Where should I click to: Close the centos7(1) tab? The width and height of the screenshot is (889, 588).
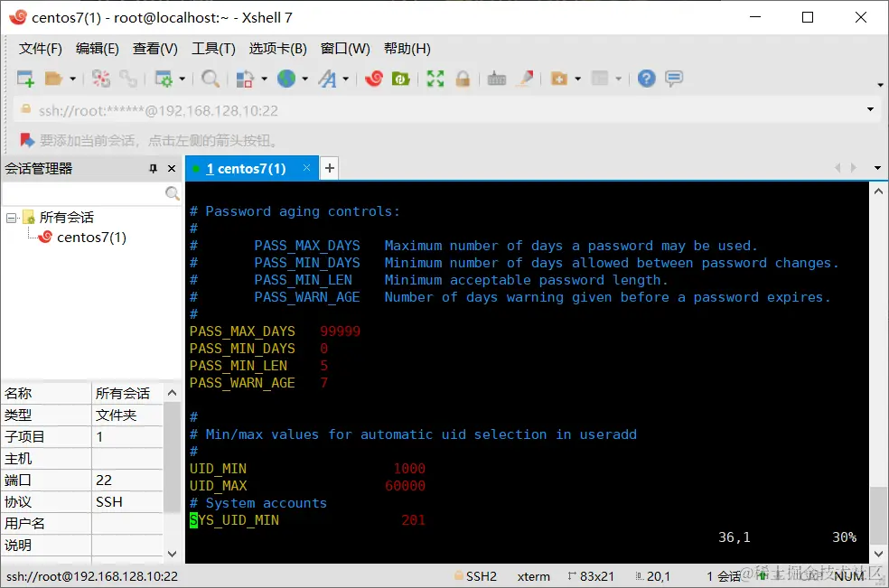(307, 168)
